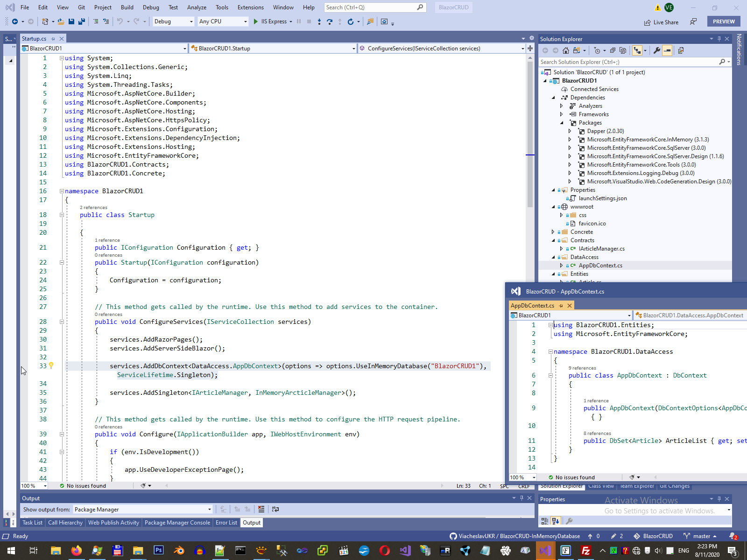Open the Extensions menu
The width and height of the screenshot is (747, 560).
250,7
